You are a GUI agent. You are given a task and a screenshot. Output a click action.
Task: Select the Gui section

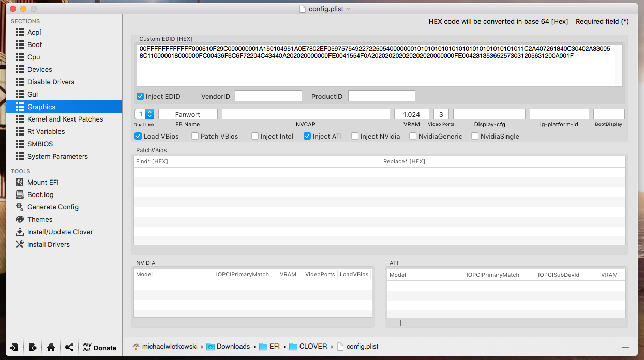click(33, 94)
